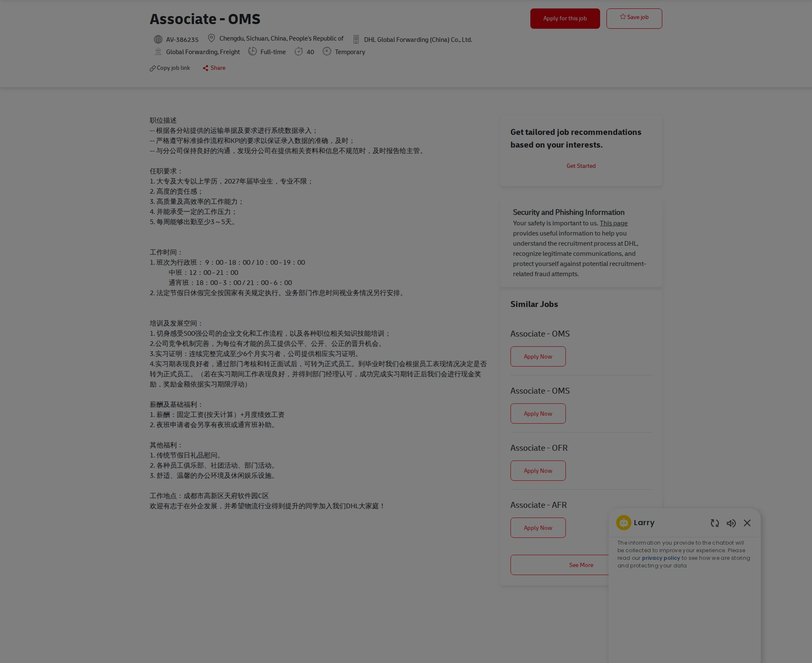Click the chain link icon by Copy job link
812x663 pixels.
point(153,68)
